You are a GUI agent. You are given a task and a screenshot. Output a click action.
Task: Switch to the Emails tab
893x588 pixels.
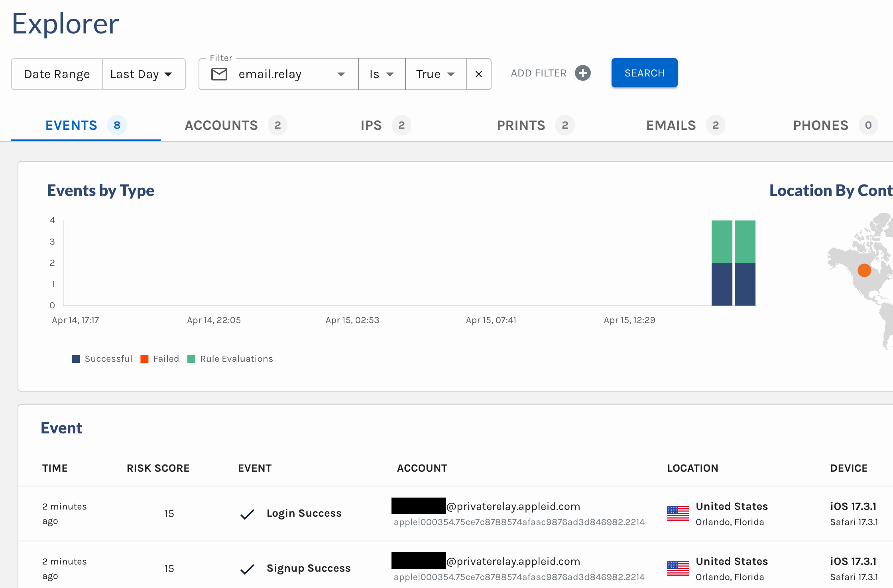[685, 125]
